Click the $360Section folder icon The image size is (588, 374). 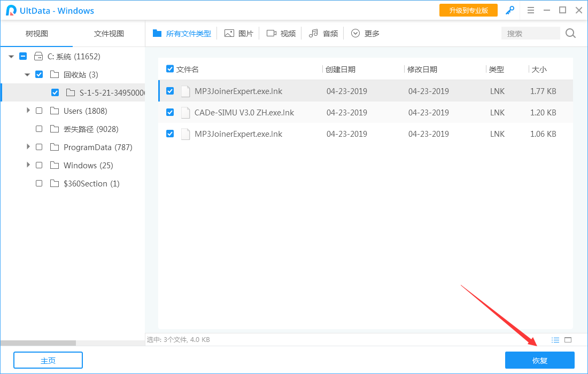point(55,183)
